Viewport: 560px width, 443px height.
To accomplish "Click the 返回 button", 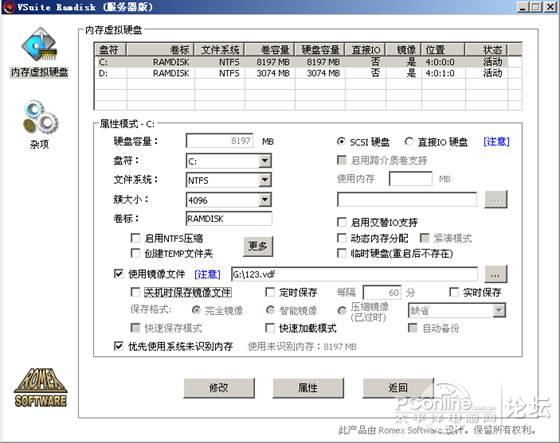I will tap(398, 388).
